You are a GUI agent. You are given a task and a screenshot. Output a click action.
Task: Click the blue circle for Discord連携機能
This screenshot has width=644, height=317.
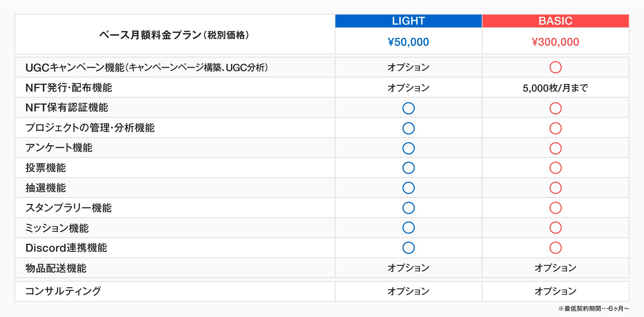point(408,248)
